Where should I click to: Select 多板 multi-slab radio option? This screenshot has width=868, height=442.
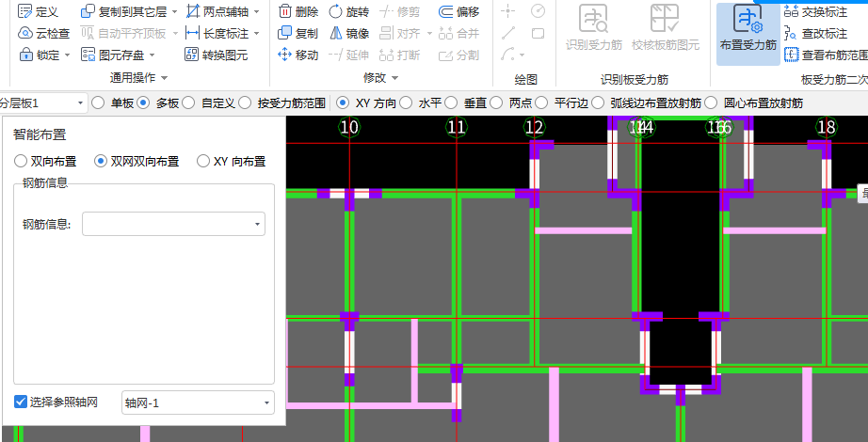143,103
